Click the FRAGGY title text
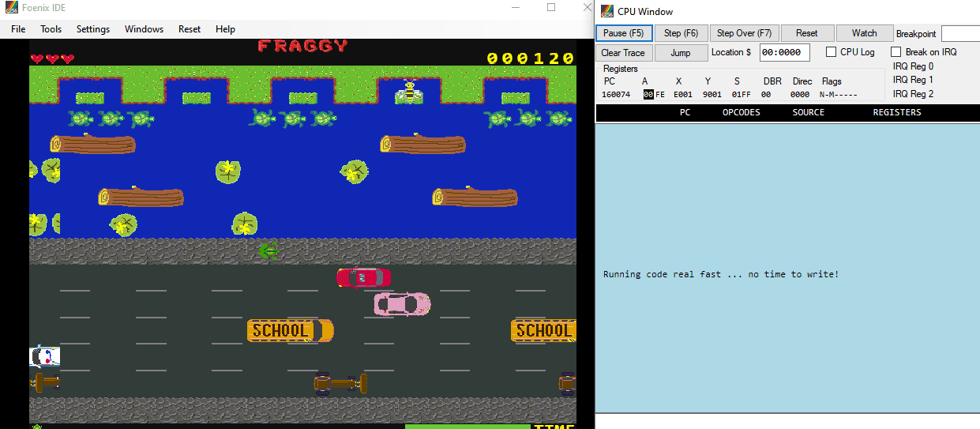980x429 pixels. (302, 46)
